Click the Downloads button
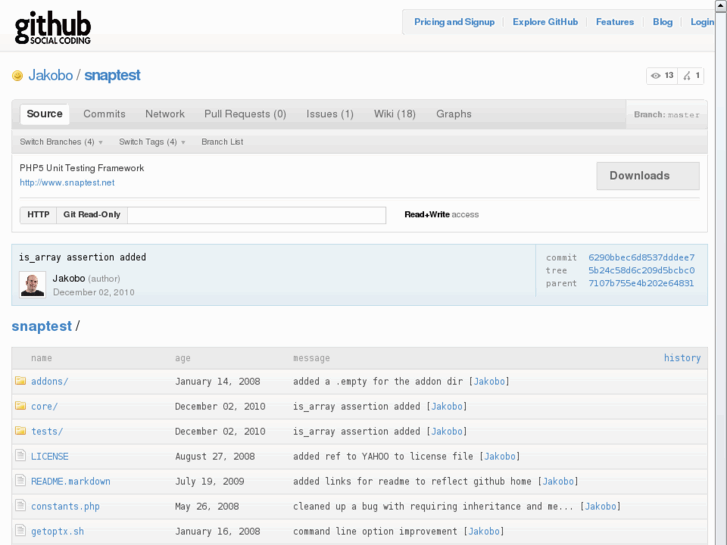Screen dimensions: 727x545 coord(648,176)
